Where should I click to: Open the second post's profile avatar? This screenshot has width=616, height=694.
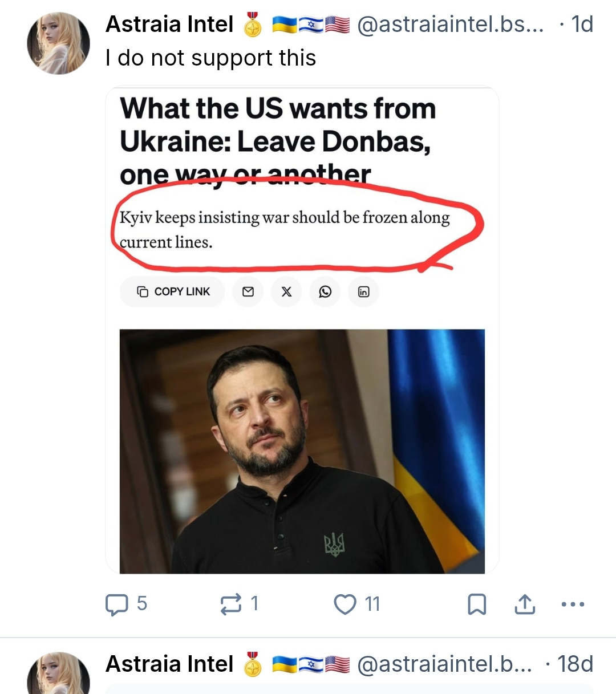pyautogui.click(x=58, y=675)
